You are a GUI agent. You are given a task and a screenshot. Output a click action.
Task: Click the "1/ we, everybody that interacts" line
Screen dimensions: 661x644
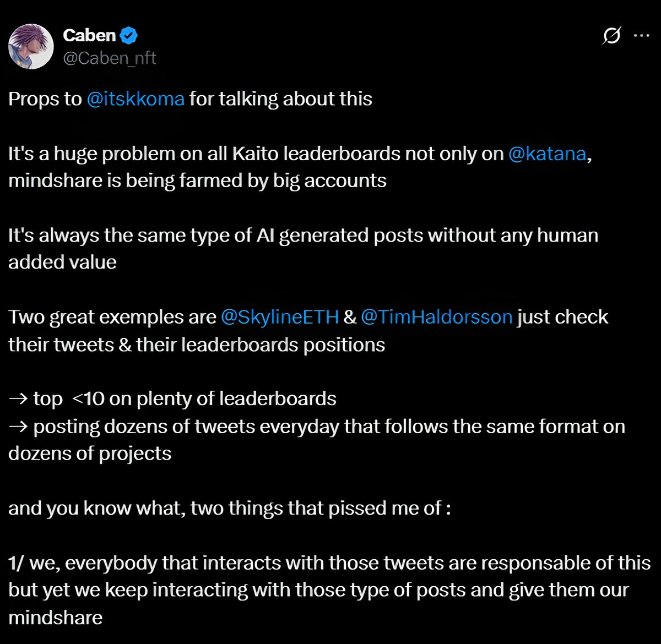329,563
